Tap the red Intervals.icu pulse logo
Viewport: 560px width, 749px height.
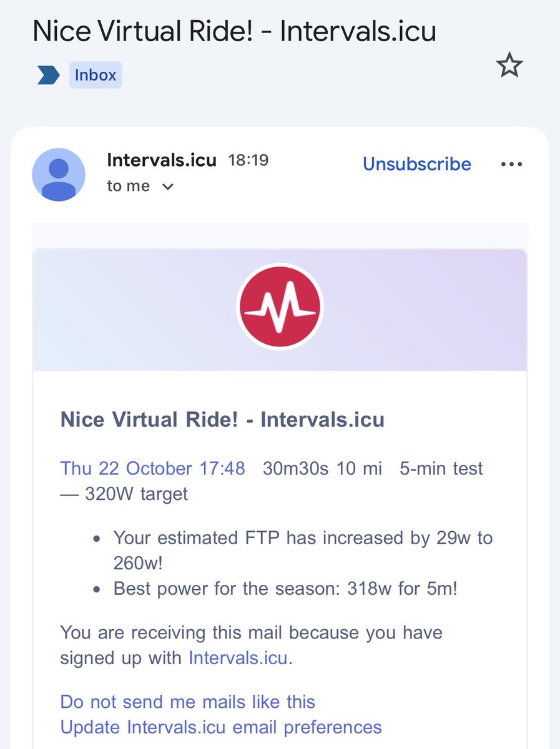pyautogui.click(x=280, y=306)
